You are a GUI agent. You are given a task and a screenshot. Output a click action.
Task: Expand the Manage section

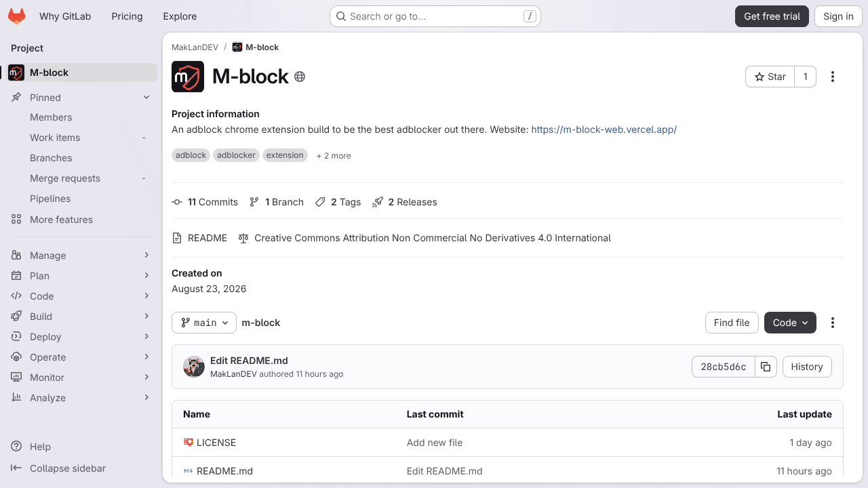(x=146, y=256)
